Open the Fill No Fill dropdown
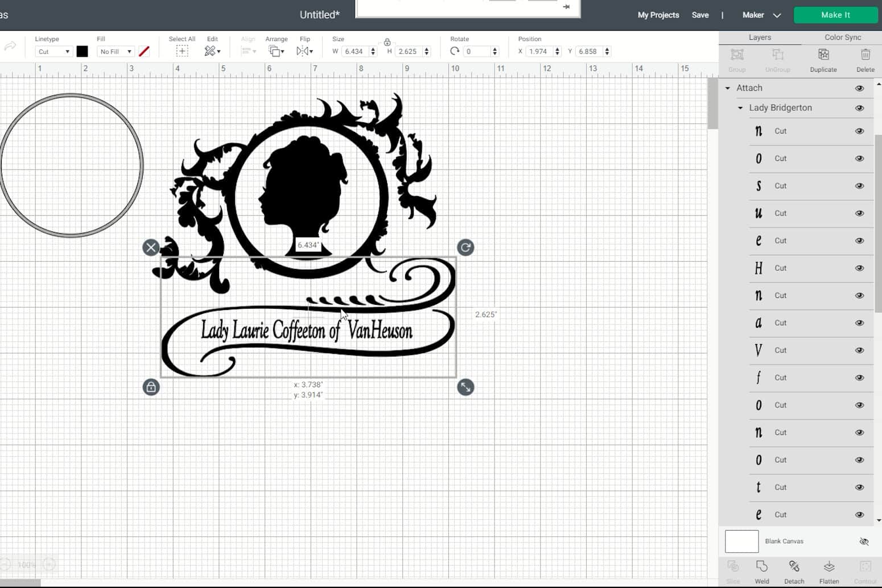882x588 pixels. 116,52
